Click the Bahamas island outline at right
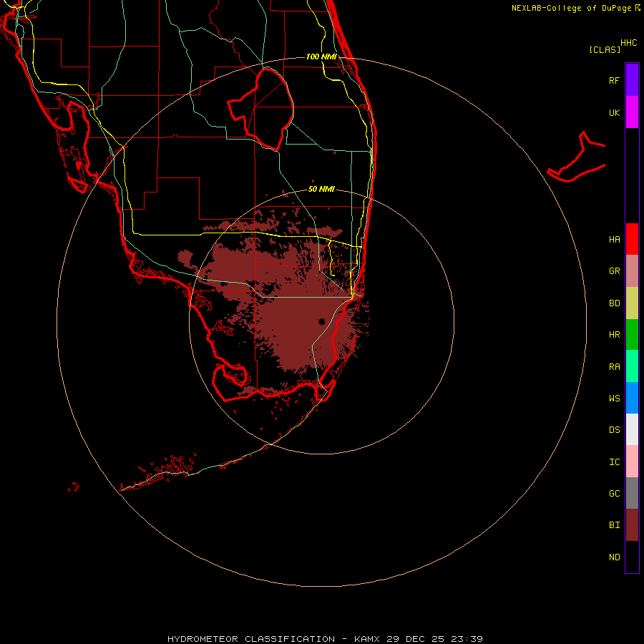The image size is (644, 644). 577,157
